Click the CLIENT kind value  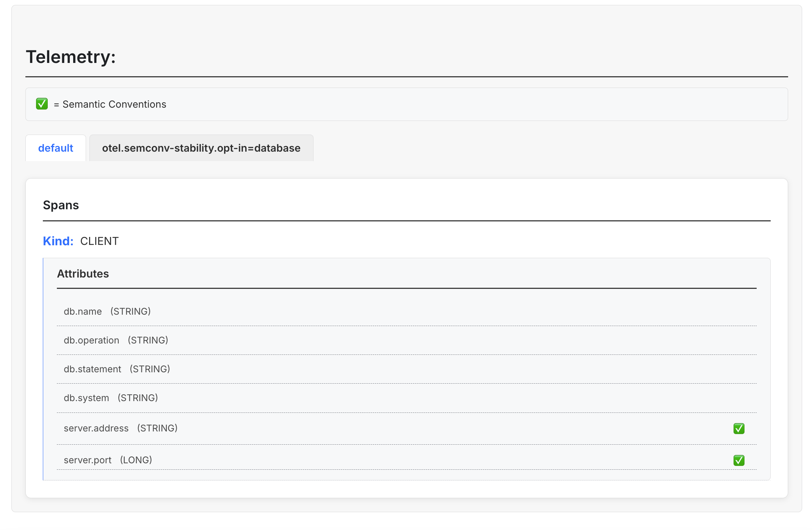(x=99, y=241)
